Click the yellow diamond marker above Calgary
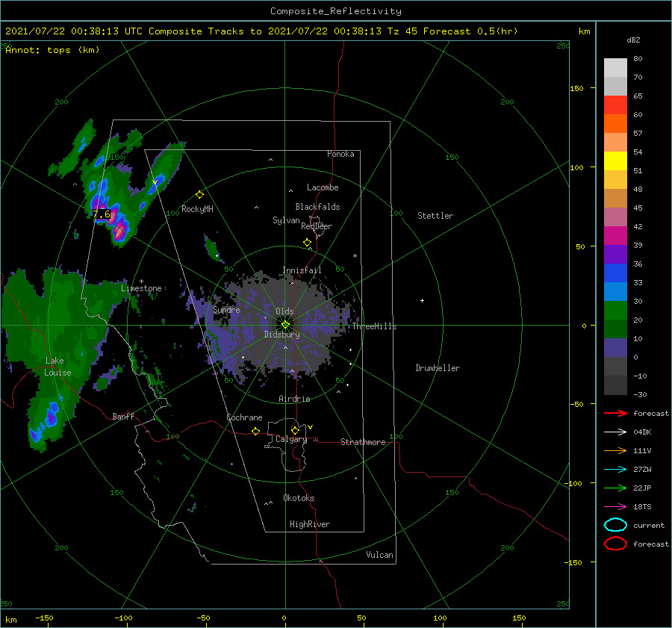The image size is (672, 628). 295,430
